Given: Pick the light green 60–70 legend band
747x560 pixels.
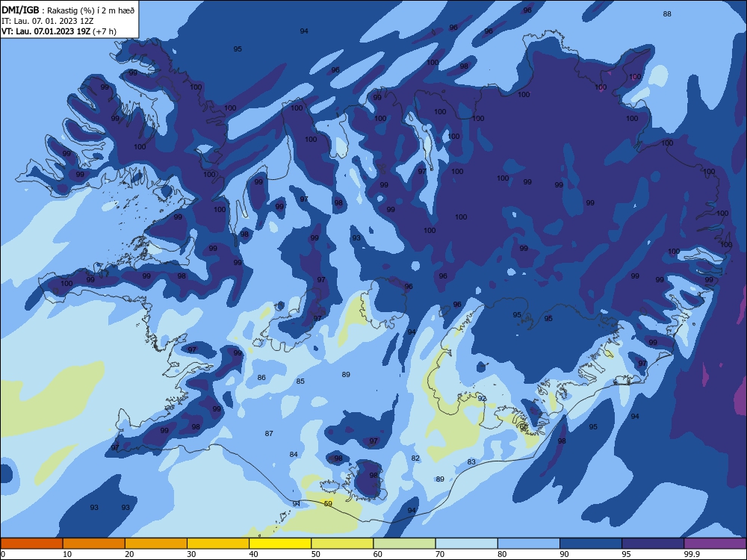Looking at the screenshot, I should coord(404,544).
